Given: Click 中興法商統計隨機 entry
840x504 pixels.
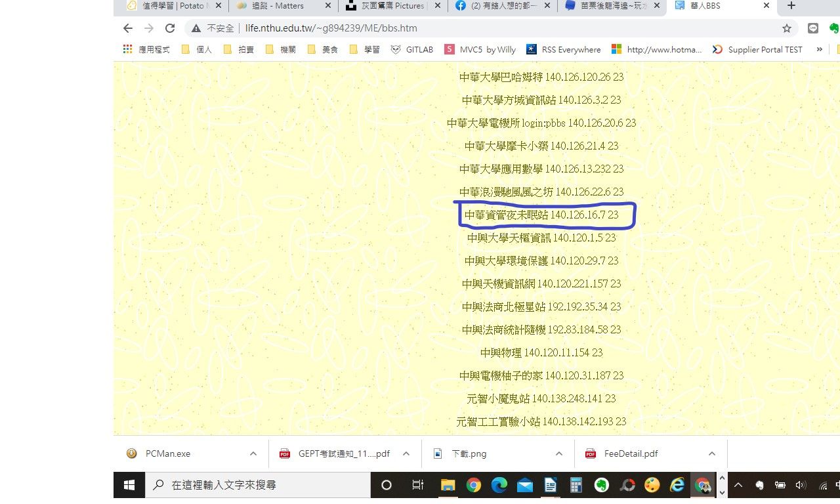Looking at the screenshot, I should tap(541, 329).
